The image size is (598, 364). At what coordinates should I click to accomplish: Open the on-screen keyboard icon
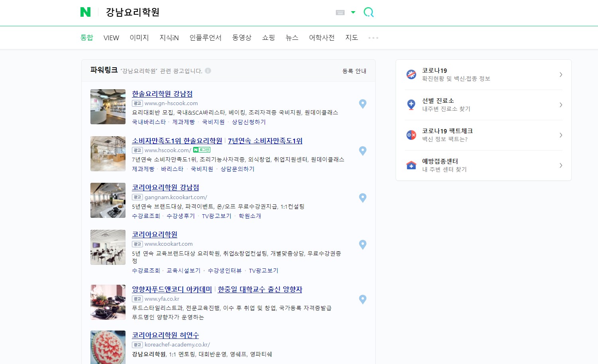340,12
